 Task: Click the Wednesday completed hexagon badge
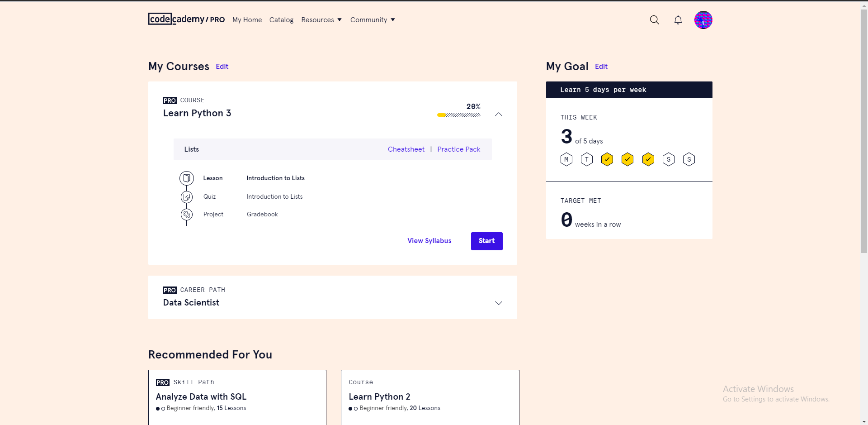pos(607,159)
